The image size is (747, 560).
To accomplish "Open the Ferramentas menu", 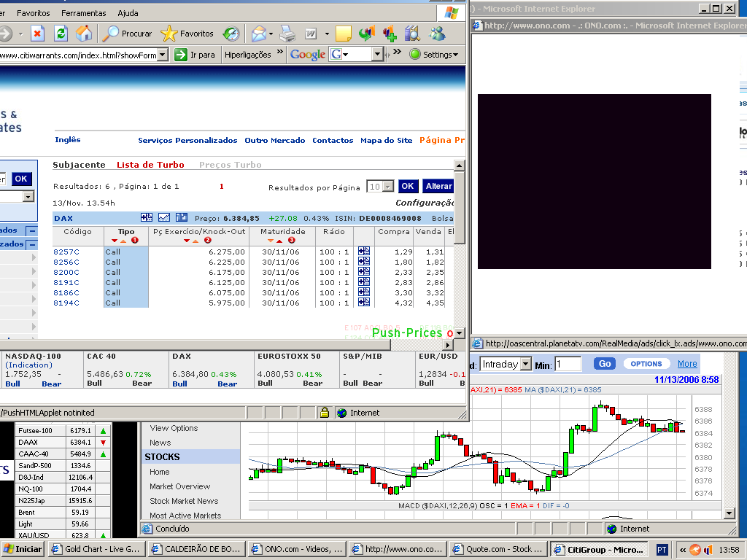I will click(x=83, y=13).
